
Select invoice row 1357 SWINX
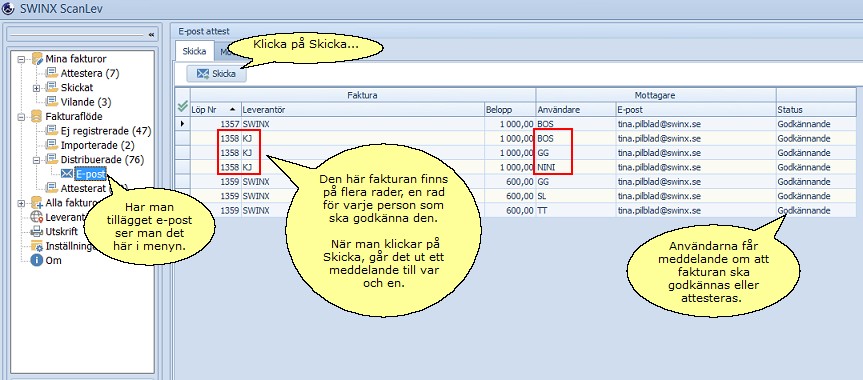pyautogui.click(x=515, y=124)
